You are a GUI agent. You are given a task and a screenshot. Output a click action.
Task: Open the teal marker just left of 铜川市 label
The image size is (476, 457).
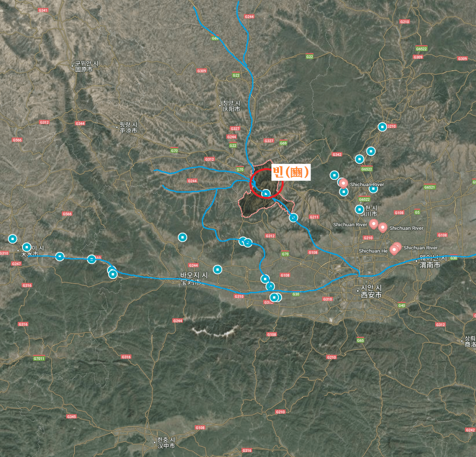(x=359, y=209)
